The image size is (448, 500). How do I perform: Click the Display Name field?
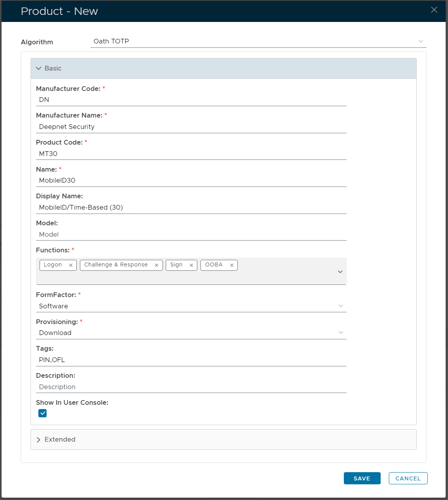(191, 208)
